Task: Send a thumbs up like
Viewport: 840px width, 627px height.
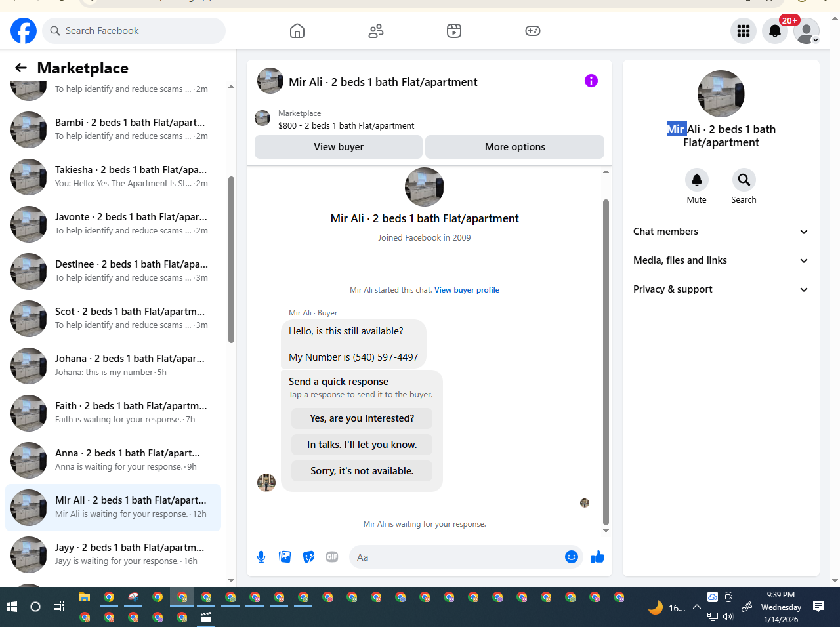Action: click(x=598, y=557)
